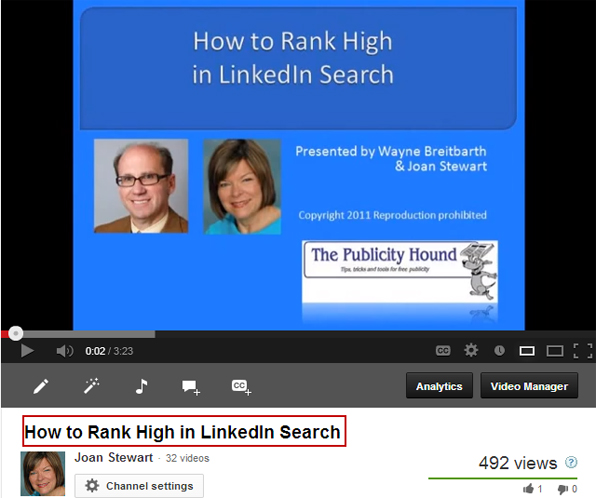Open Captions CC plus tool
The image size is (596, 498).
click(241, 387)
